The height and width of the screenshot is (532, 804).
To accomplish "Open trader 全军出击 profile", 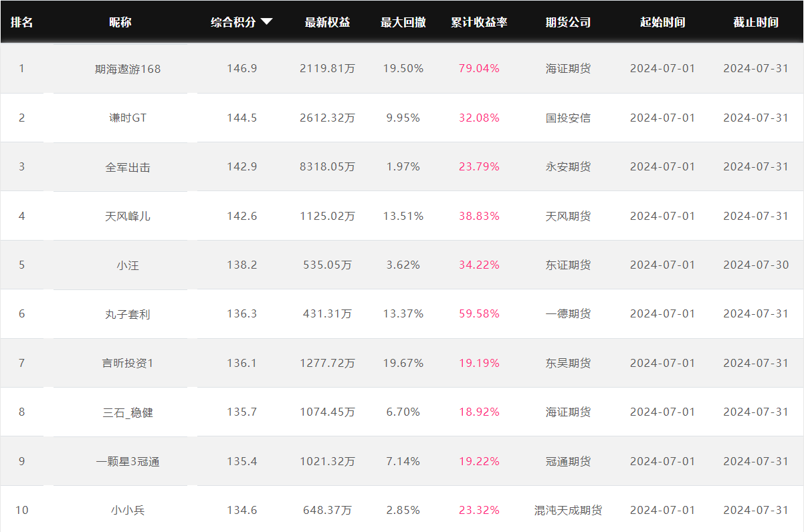I will pos(128,167).
